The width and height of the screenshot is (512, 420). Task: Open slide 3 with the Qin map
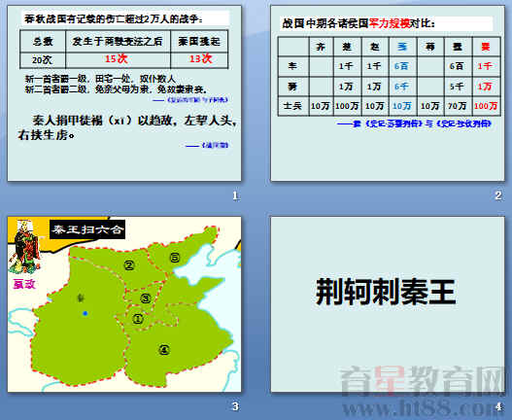pyautogui.click(x=124, y=304)
